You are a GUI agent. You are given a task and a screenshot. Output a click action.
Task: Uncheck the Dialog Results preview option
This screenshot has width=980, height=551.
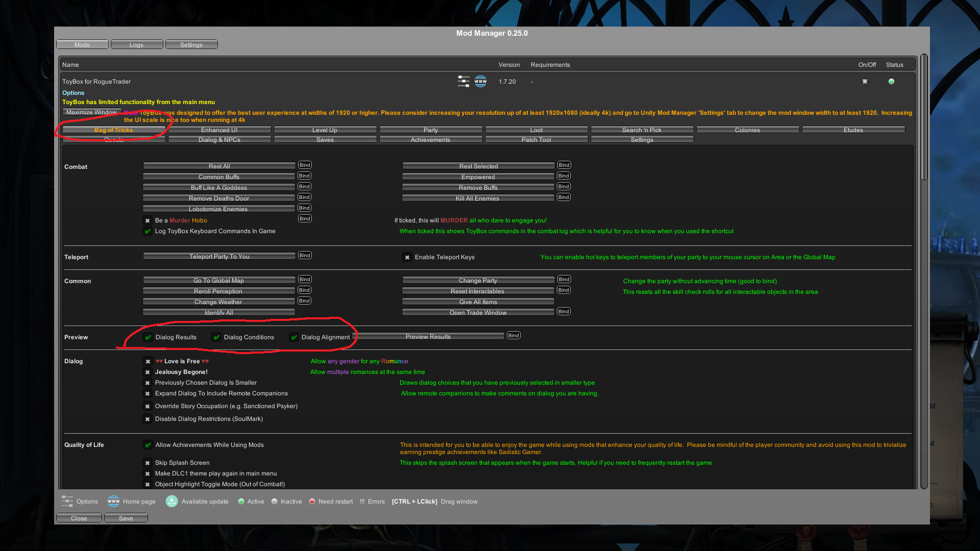click(148, 337)
